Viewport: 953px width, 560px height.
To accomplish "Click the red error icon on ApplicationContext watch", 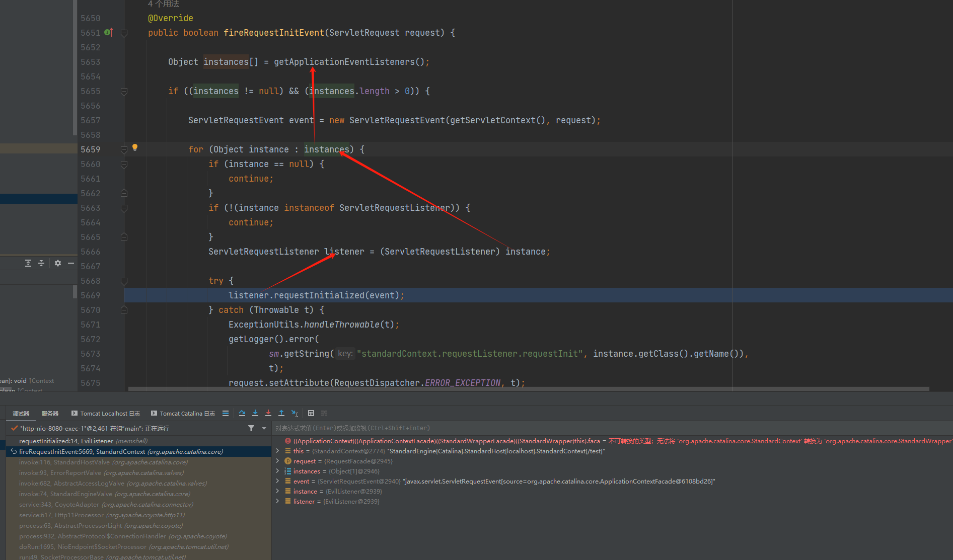I will coord(288,441).
